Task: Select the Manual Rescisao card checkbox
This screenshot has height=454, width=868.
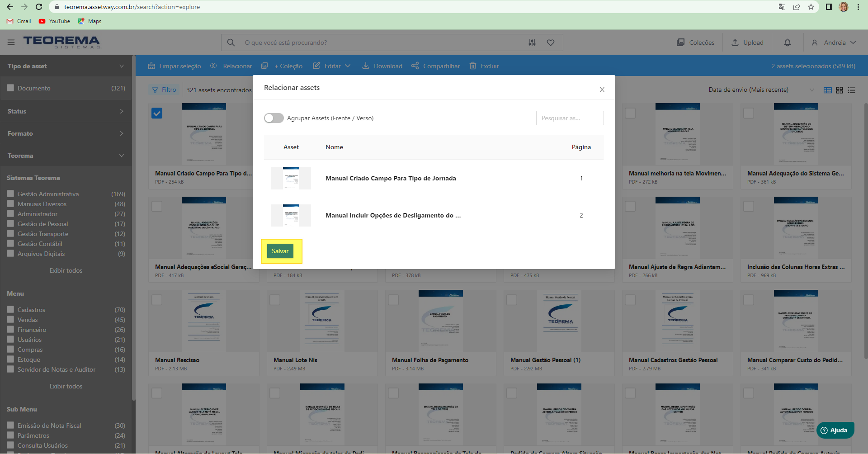Action: click(157, 300)
